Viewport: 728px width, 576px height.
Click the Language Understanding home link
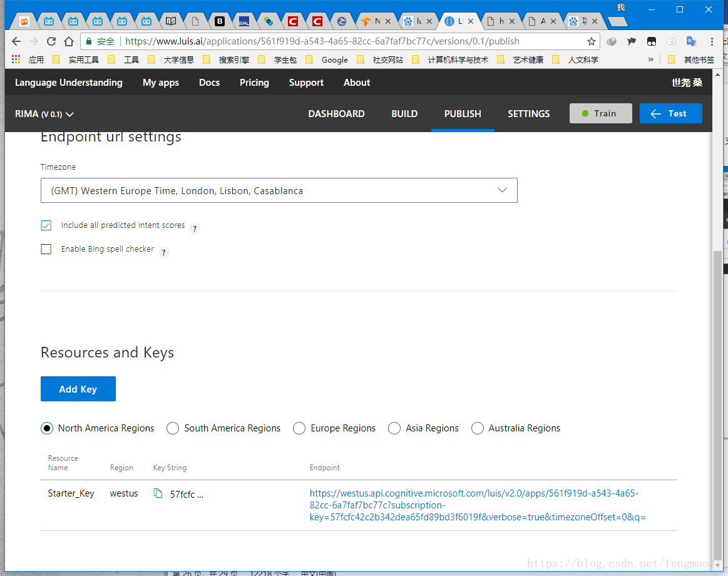click(x=69, y=83)
